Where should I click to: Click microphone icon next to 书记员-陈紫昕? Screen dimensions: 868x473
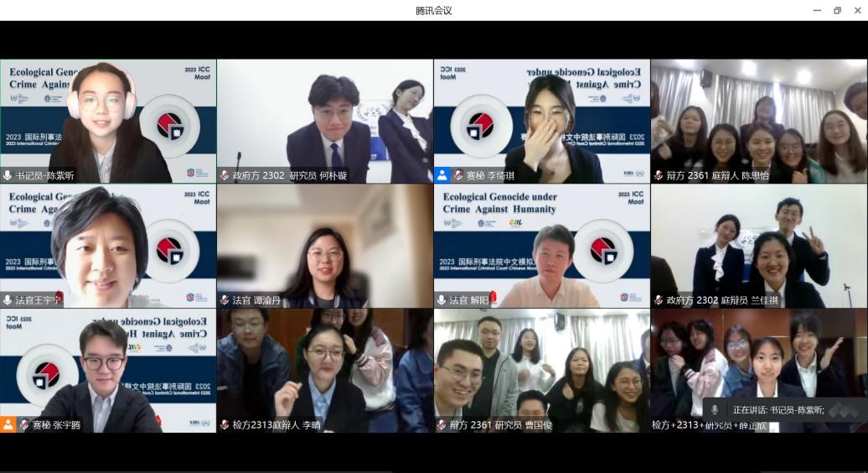click(x=8, y=175)
